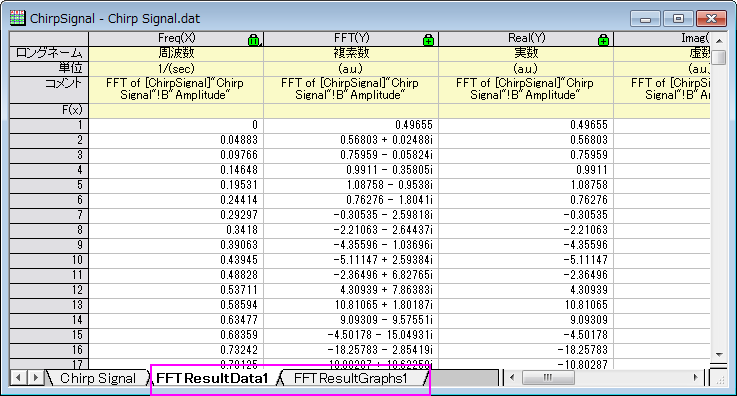Select row header 1
Viewport: 737px width, 396px height.
[x=49, y=125]
